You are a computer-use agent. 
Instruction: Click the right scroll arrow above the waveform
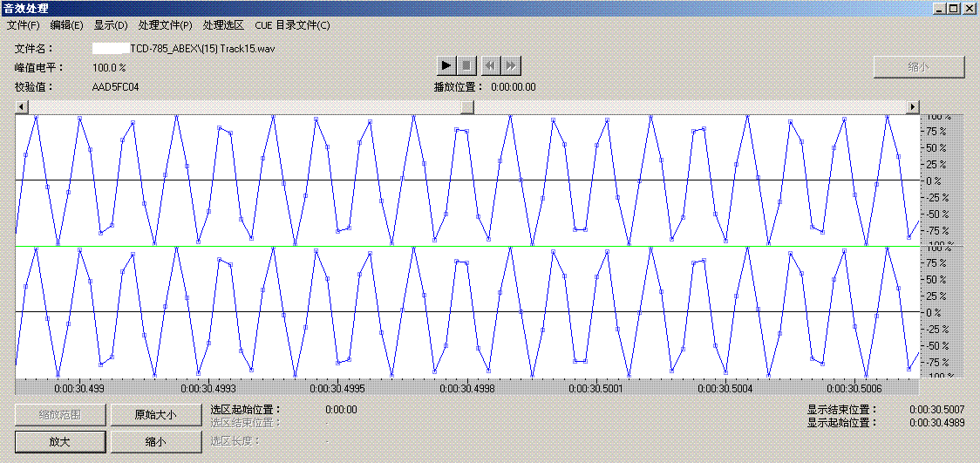[913, 106]
